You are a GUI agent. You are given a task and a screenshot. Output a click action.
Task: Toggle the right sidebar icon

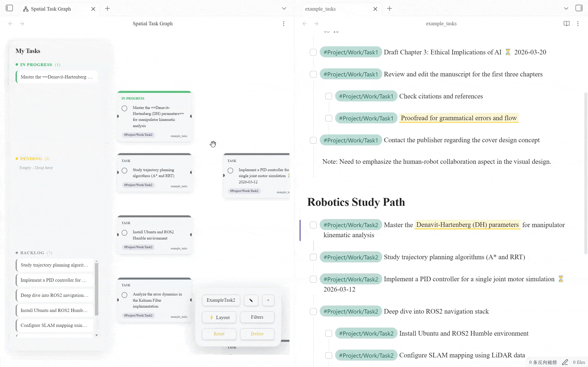579,8
